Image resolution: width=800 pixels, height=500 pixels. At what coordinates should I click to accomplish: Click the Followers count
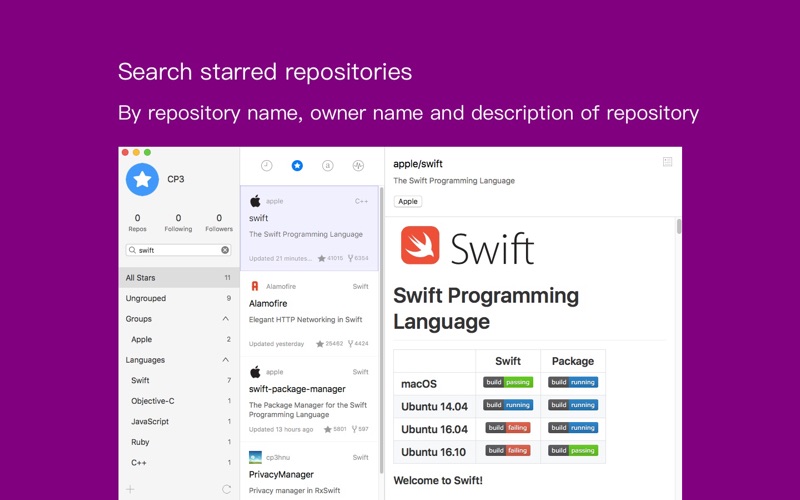(219, 222)
